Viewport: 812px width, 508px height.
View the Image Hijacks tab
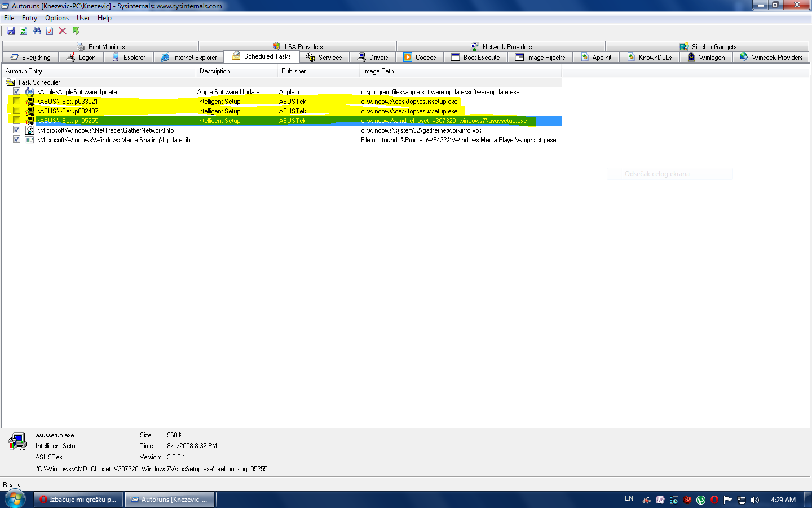(540, 57)
